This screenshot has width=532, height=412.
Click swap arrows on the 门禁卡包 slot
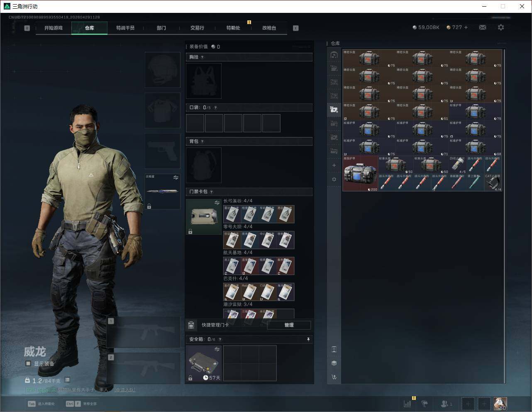(x=217, y=203)
